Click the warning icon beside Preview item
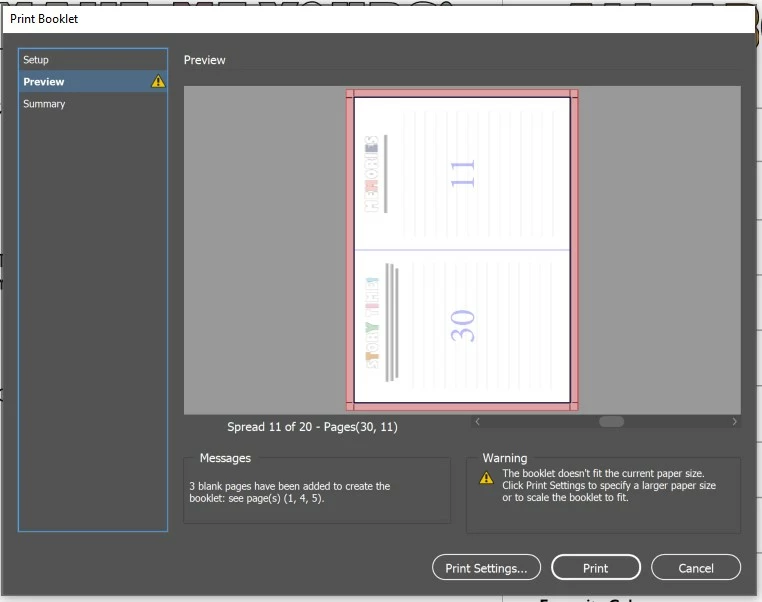Viewport: 762px width, 602px height. tap(158, 81)
